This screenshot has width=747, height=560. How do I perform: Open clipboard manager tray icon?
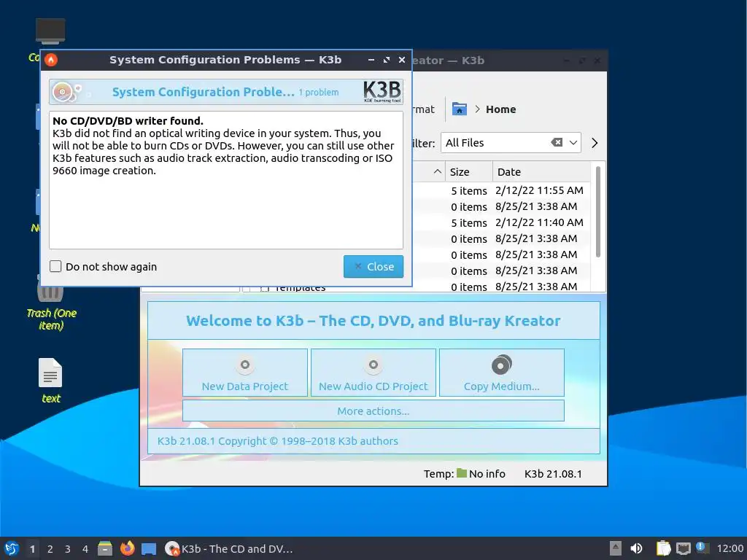[x=663, y=548]
